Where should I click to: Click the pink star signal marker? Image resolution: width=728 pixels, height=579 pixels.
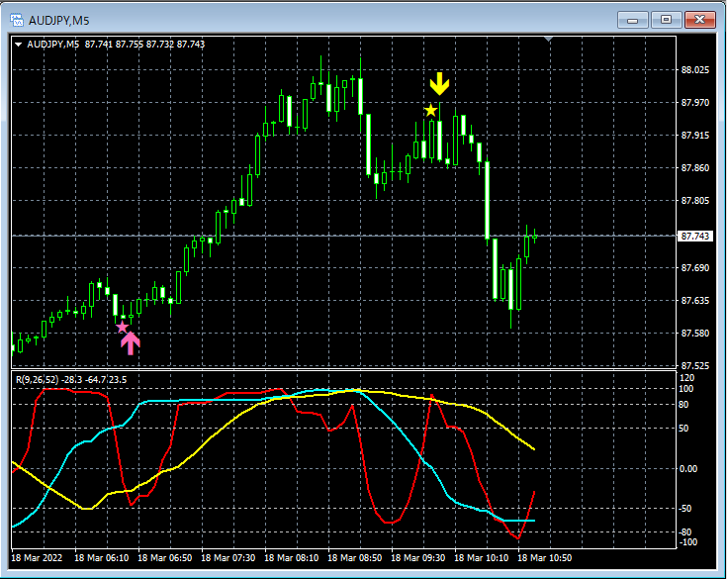[x=122, y=328]
